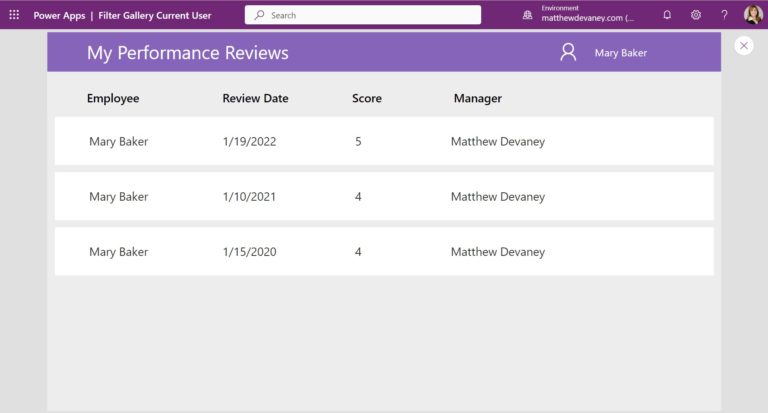
Task: Click the environment icon in header
Action: 527,15
